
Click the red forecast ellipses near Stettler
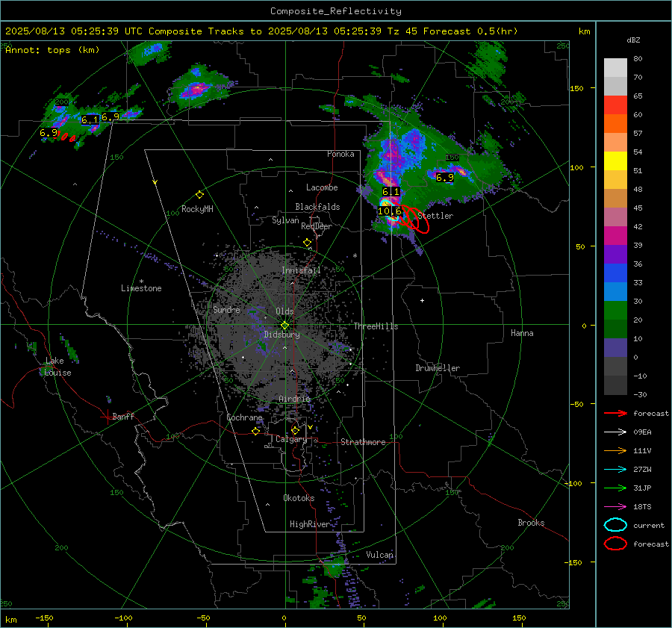coord(415,220)
